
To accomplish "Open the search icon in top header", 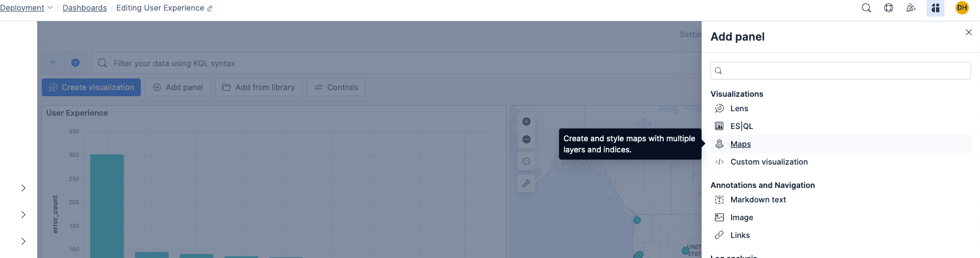I will (x=866, y=8).
